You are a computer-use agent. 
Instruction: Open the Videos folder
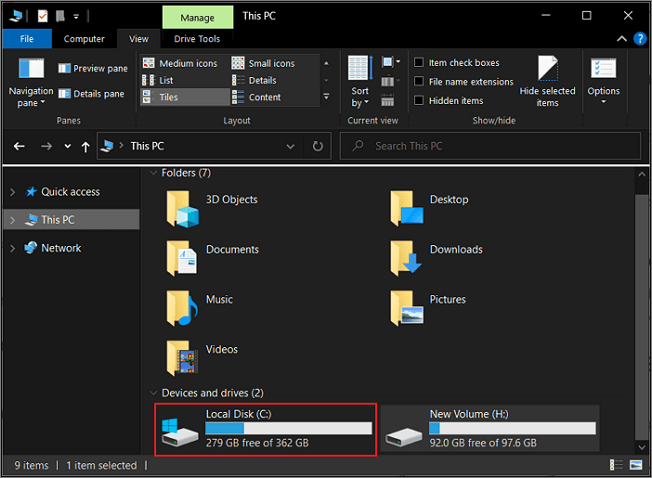(x=202, y=358)
